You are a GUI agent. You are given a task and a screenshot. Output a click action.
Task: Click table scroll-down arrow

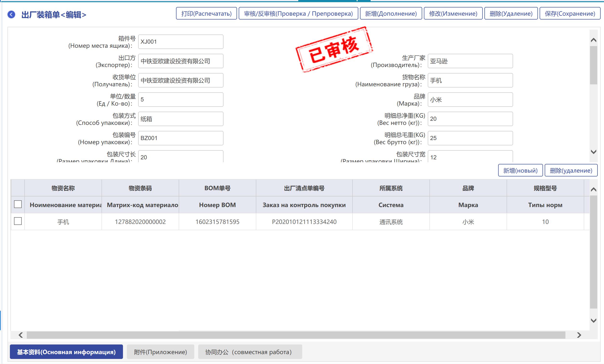pyautogui.click(x=593, y=320)
